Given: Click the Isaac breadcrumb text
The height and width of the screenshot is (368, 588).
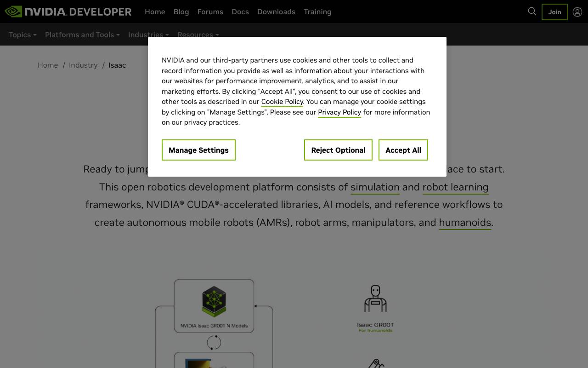Looking at the screenshot, I should coord(117,65).
